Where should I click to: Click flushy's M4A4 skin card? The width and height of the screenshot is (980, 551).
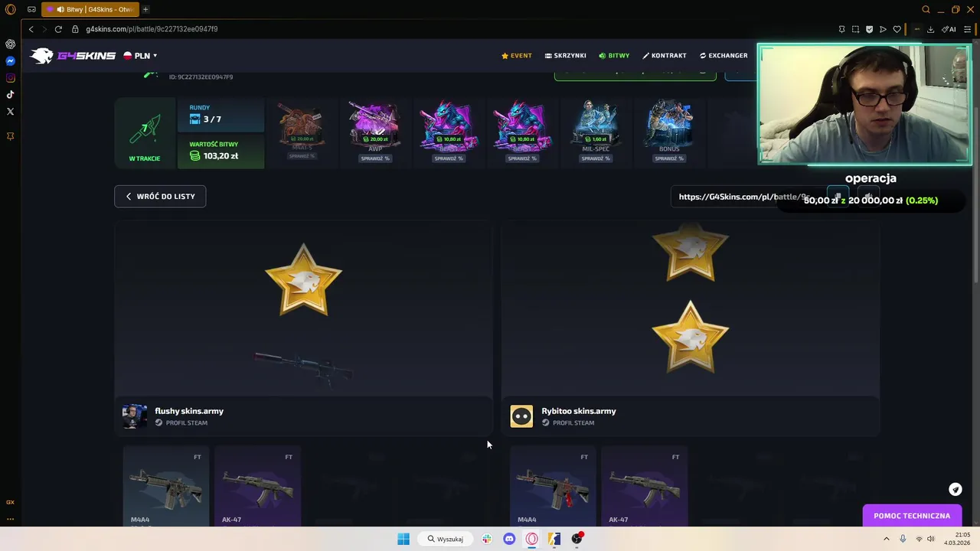pyautogui.click(x=166, y=487)
